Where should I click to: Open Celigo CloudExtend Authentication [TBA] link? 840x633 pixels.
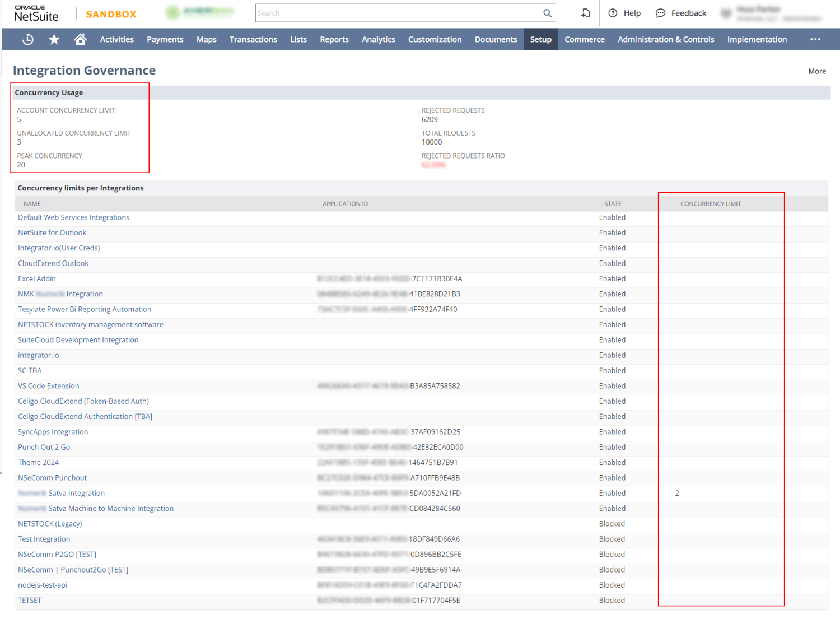click(x=85, y=416)
